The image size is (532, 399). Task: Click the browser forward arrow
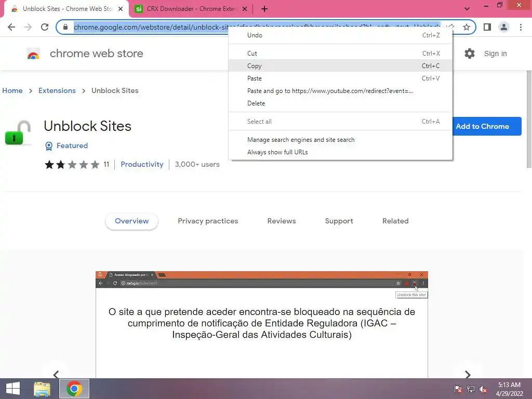coord(28,27)
